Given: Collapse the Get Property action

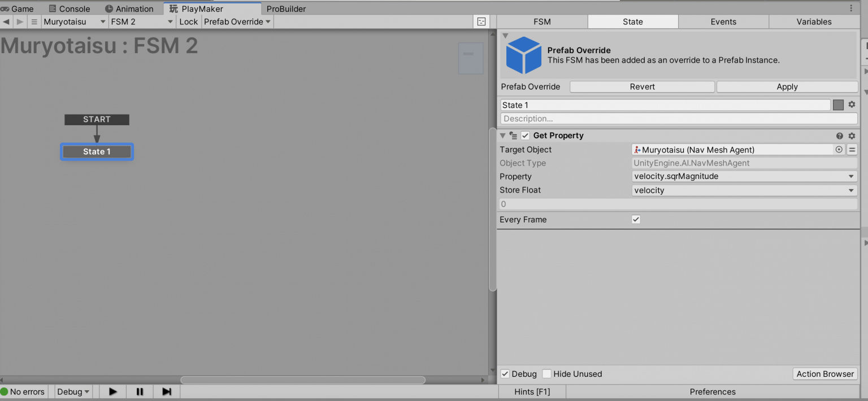Looking at the screenshot, I should pyautogui.click(x=502, y=136).
